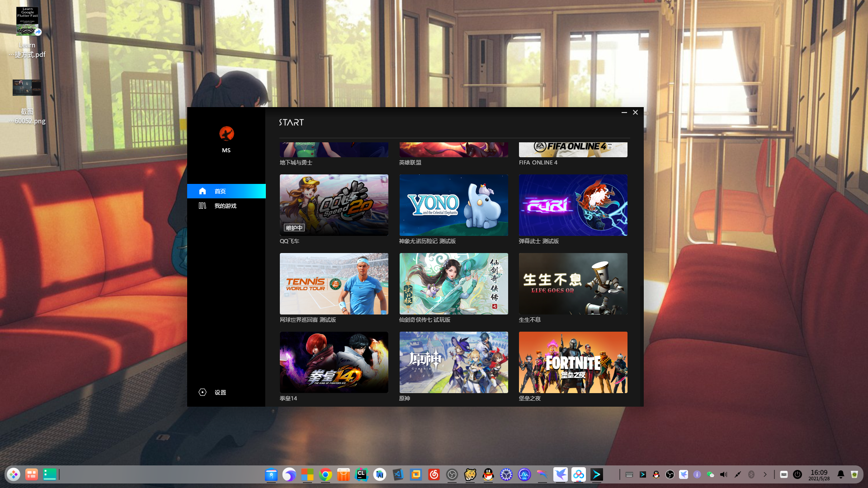Click the WeChat tray icon

tap(710, 474)
